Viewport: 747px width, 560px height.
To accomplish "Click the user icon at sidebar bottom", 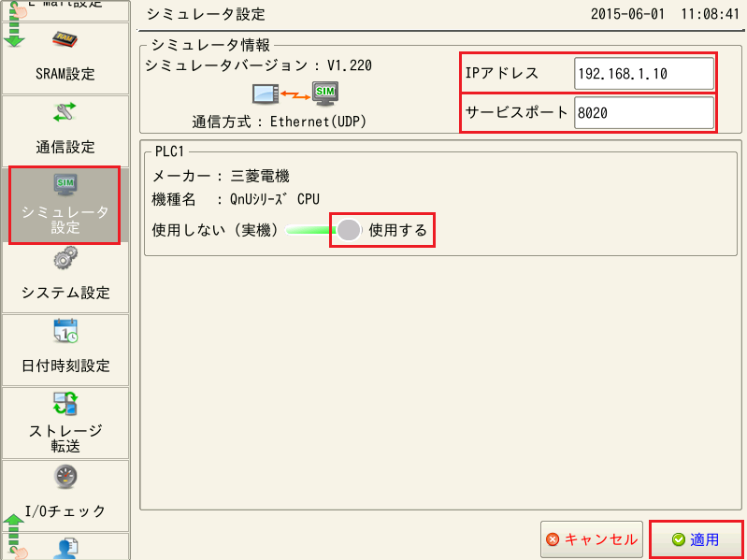I will click(65, 549).
